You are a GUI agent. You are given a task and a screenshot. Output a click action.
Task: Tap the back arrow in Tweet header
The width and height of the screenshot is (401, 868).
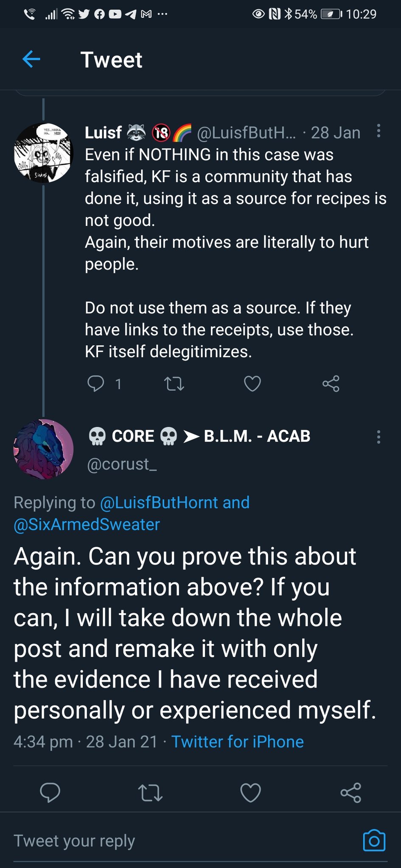31,59
